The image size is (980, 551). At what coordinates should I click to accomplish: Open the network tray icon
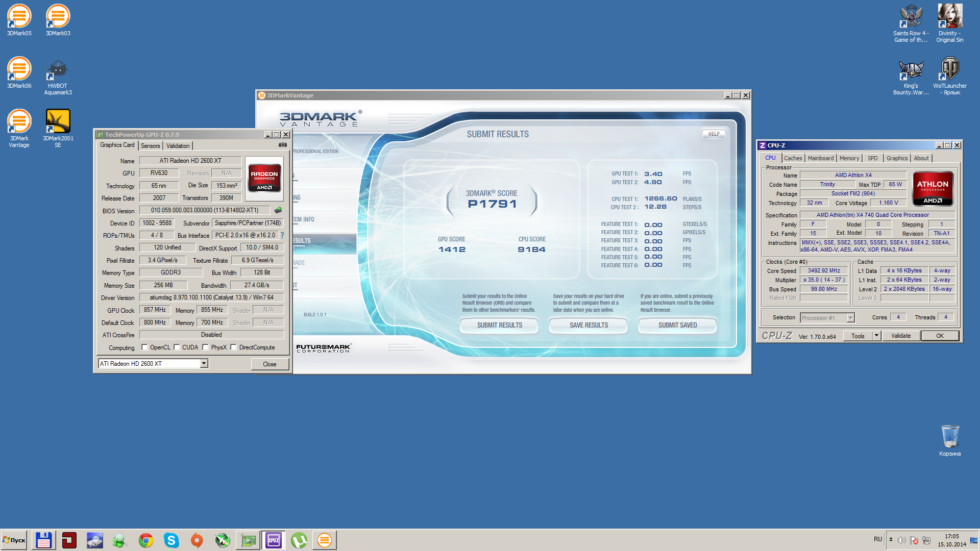pos(926,540)
